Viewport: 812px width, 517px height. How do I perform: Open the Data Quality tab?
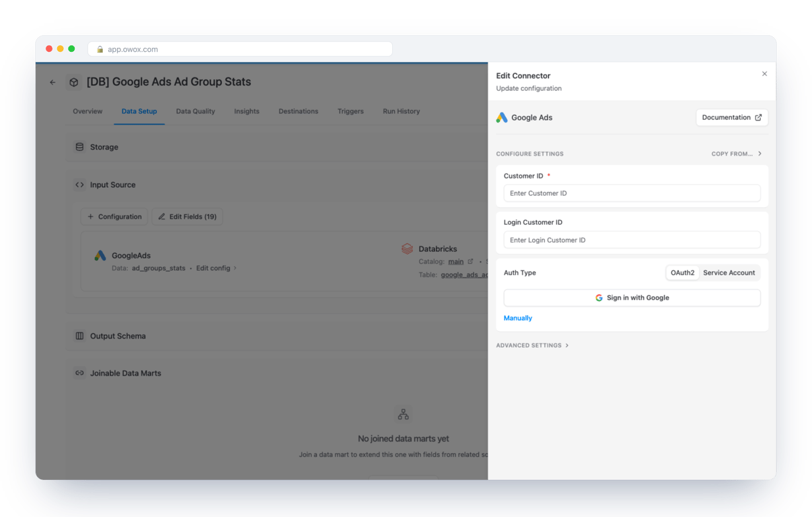[x=196, y=111]
